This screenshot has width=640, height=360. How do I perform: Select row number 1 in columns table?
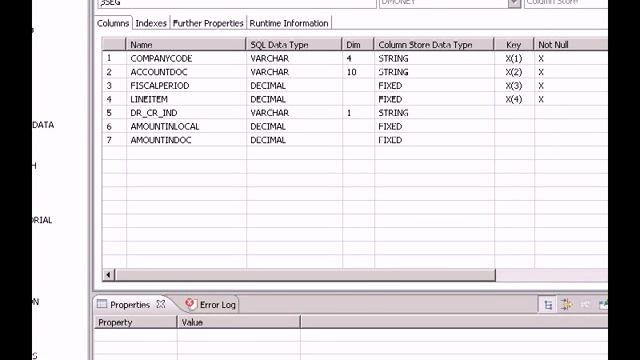pos(109,58)
